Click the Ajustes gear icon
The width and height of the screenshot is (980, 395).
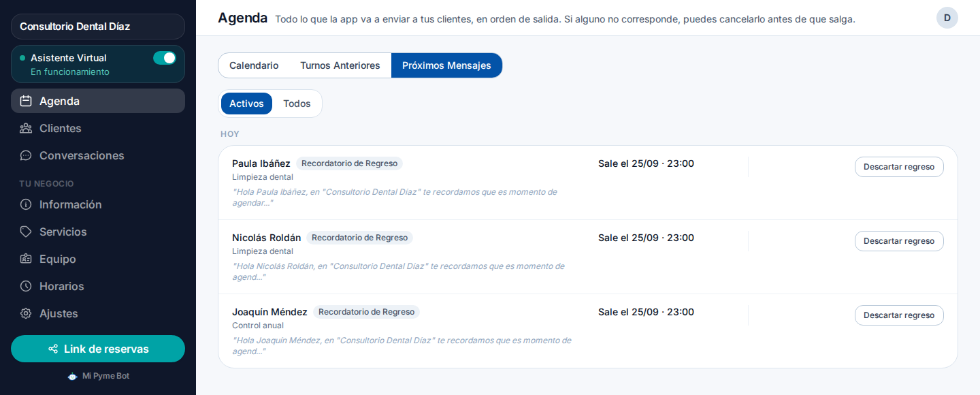pos(26,313)
